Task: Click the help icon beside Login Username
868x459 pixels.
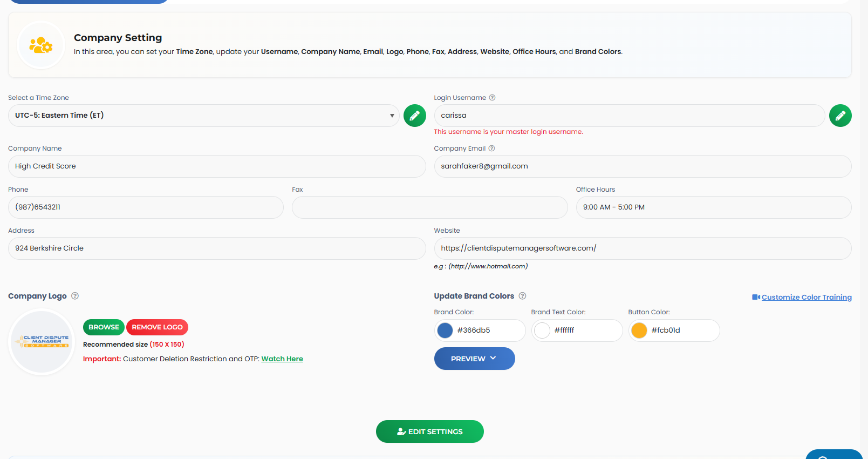Action: pyautogui.click(x=492, y=98)
